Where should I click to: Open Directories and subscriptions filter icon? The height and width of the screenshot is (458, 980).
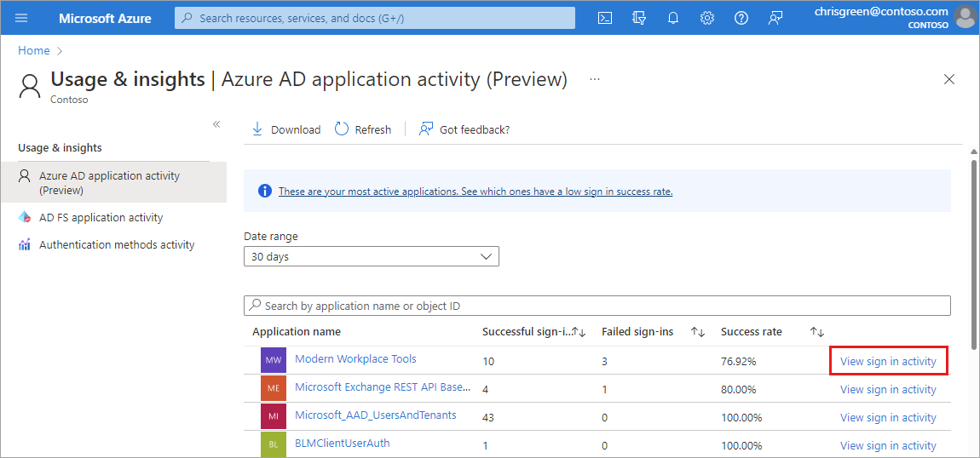point(639,18)
